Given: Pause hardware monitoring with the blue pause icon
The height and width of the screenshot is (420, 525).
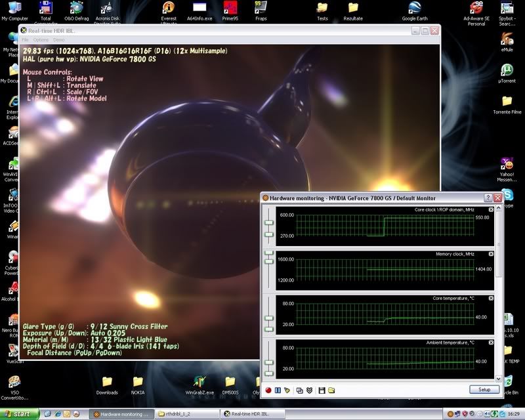Looking at the screenshot, I should tap(278, 390).
